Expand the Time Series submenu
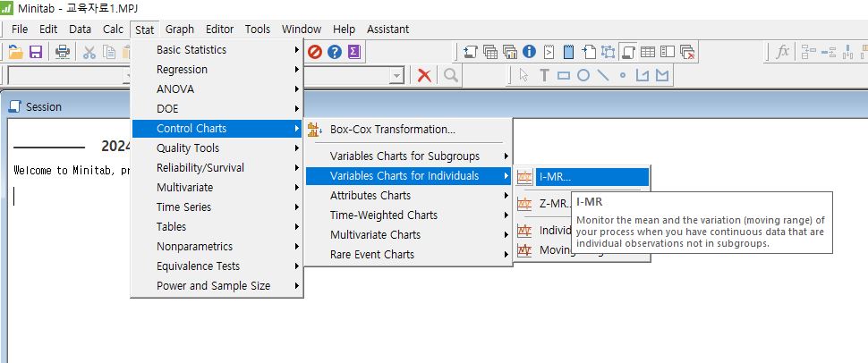The width and height of the screenshot is (868, 363). pyautogui.click(x=217, y=207)
